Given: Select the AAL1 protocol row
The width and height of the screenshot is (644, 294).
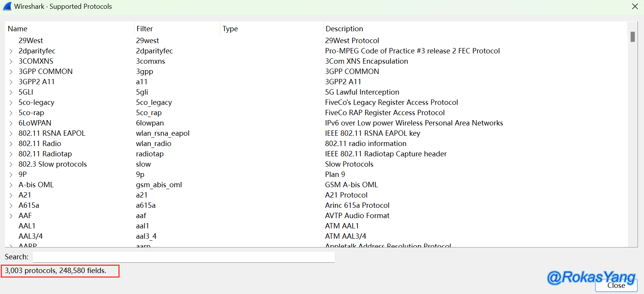Looking at the screenshot, I should pos(27,226).
